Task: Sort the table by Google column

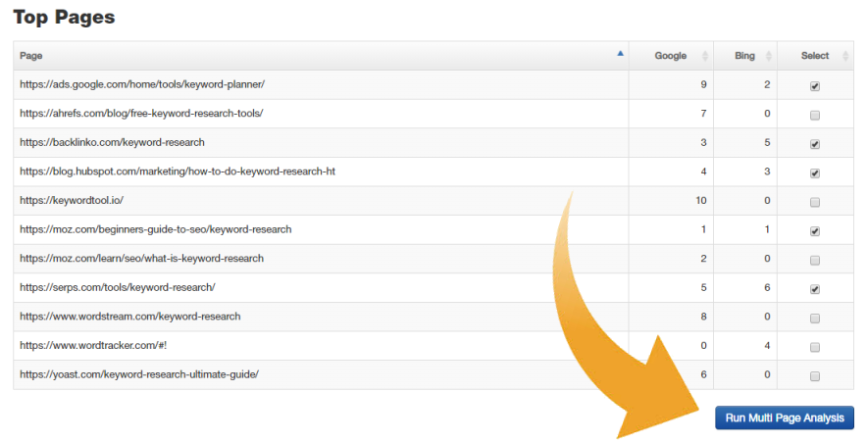Action: [671, 55]
